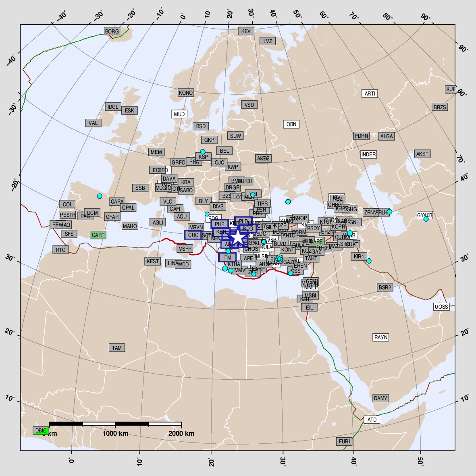476x476 pixels.
Task: Select the RAYN station label
Action: (x=380, y=337)
